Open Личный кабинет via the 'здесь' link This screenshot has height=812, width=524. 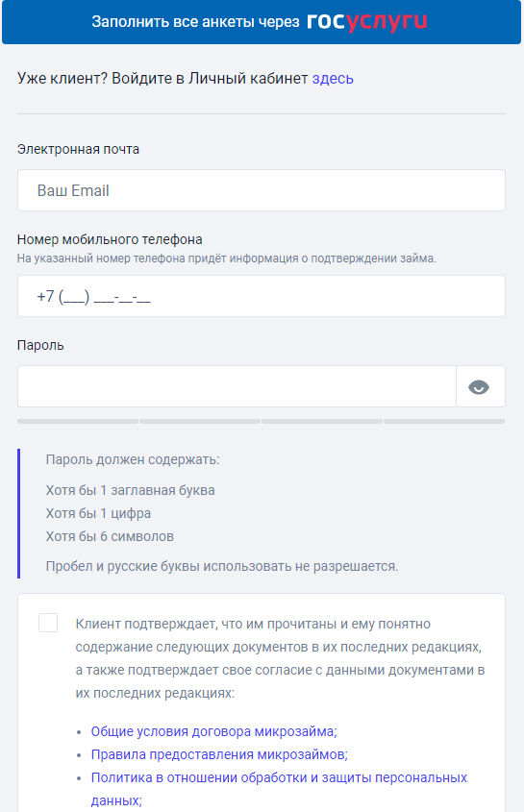tap(333, 78)
